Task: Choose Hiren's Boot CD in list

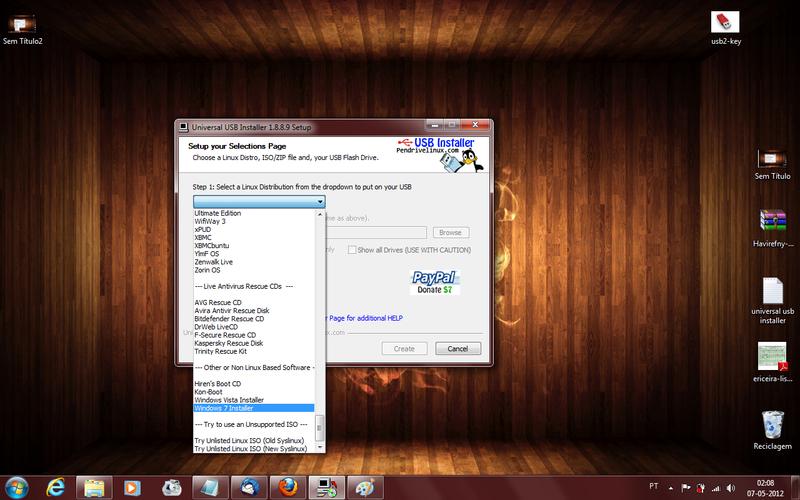Action: (x=254, y=384)
